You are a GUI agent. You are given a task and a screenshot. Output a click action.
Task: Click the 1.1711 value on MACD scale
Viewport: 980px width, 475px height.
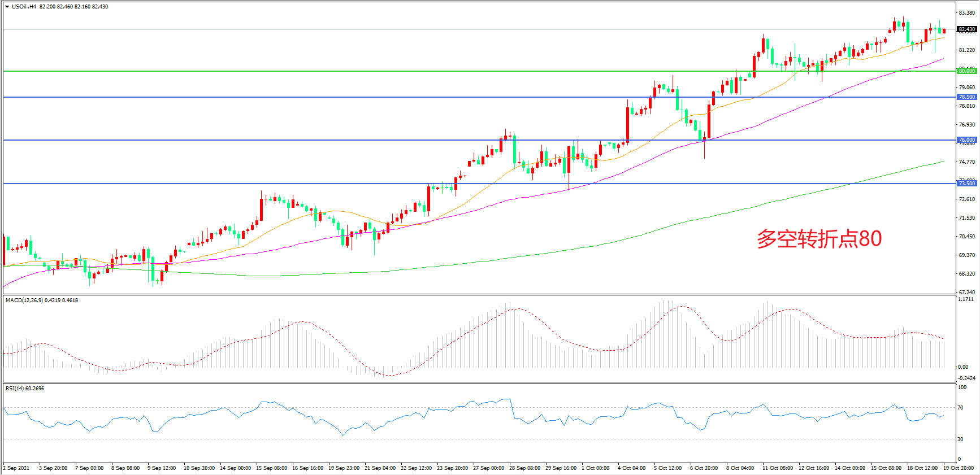965,299
